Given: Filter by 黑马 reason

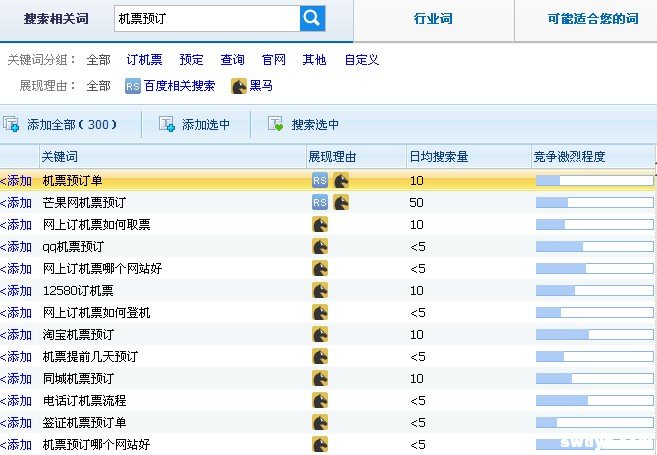Looking at the screenshot, I should pos(261,86).
